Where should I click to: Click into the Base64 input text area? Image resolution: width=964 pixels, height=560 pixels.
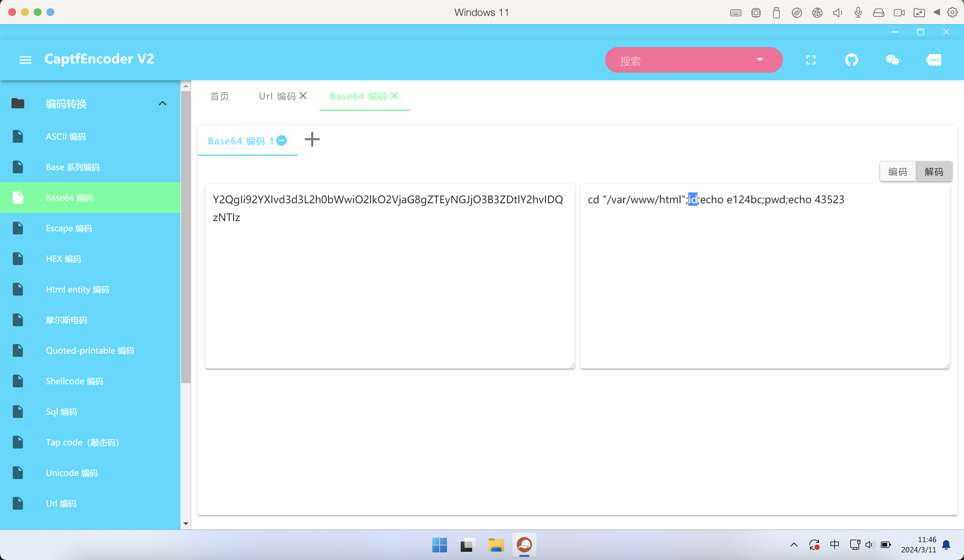click(390, 276)
